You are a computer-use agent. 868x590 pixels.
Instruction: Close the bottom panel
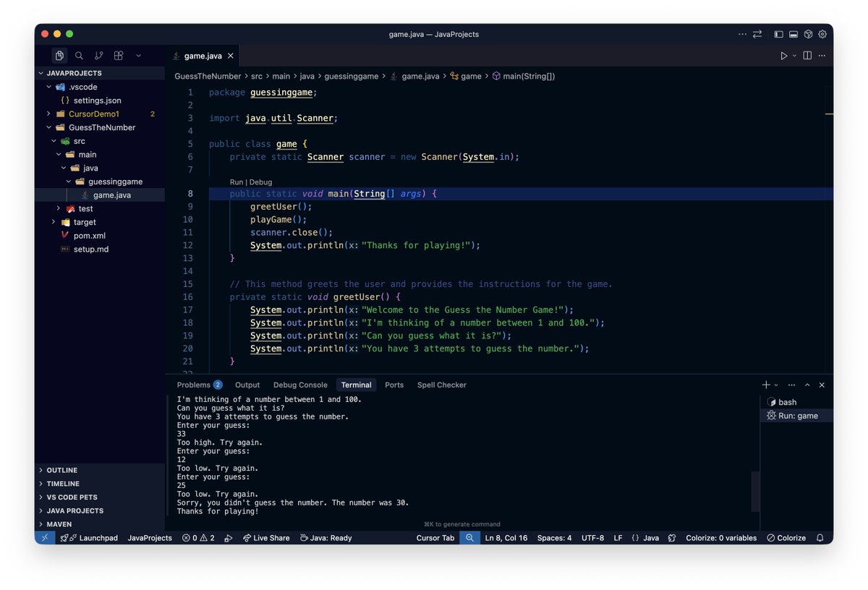click(822, 385)
